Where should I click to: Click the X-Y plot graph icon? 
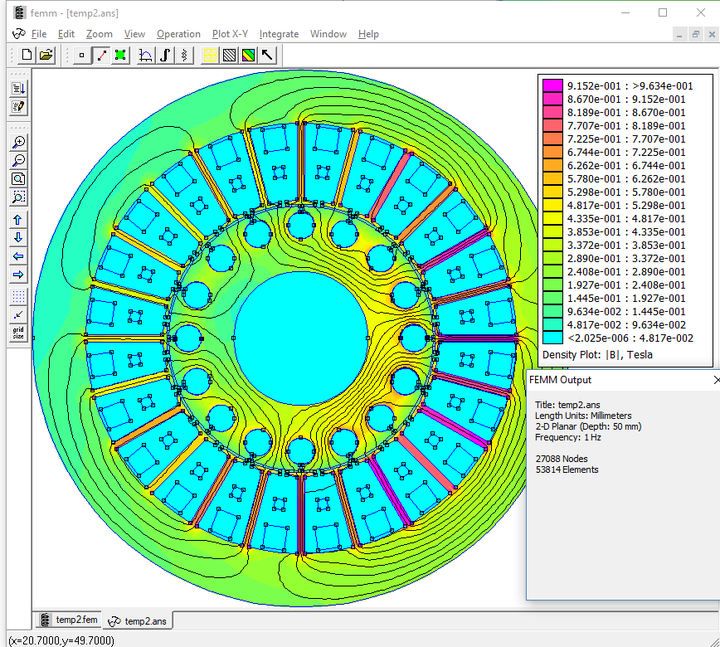(x=146, y=55)
